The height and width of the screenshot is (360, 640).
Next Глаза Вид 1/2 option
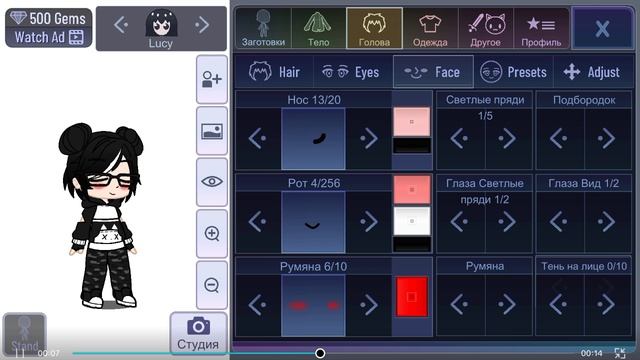(607, 222)
